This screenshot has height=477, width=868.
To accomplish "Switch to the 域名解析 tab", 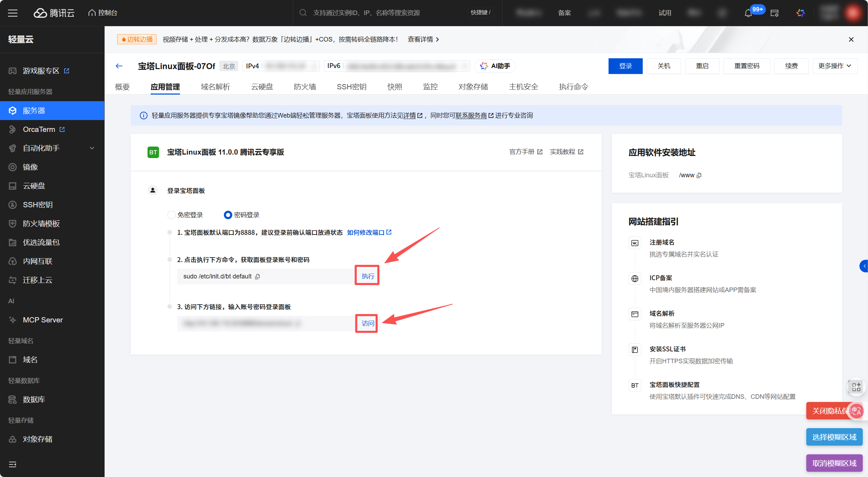I will 215,87.
